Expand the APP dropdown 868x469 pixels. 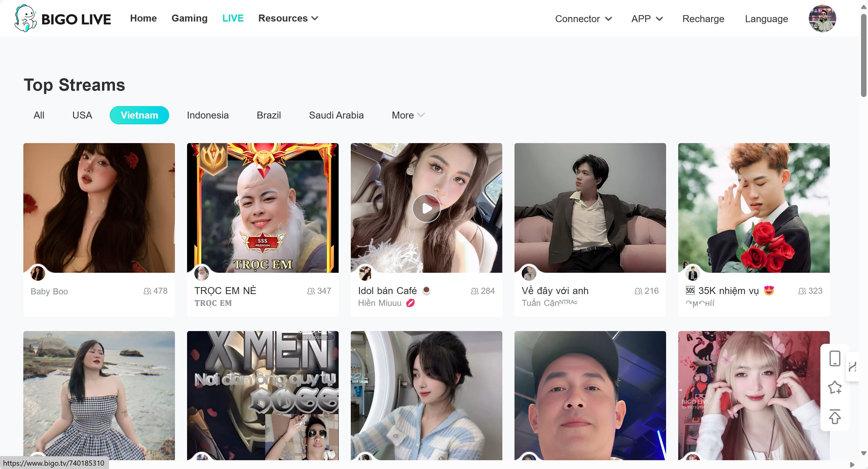pos(647,19)
